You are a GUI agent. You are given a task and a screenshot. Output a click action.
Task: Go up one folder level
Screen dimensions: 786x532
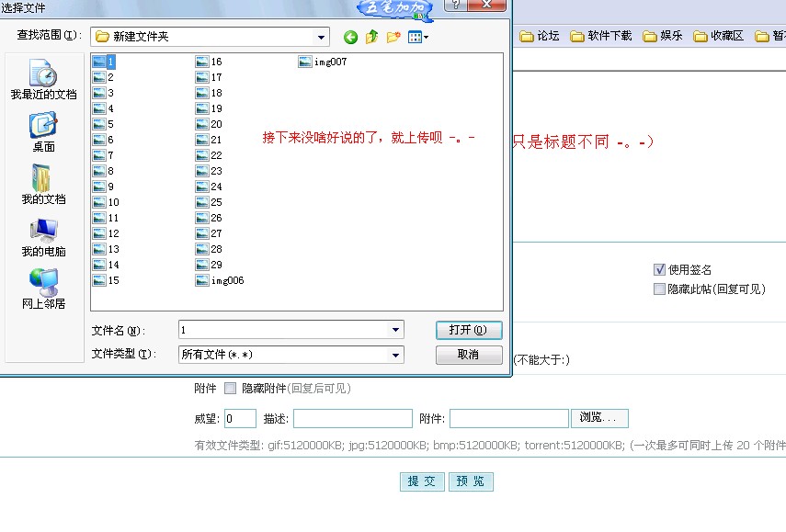(x=372, y=38)
